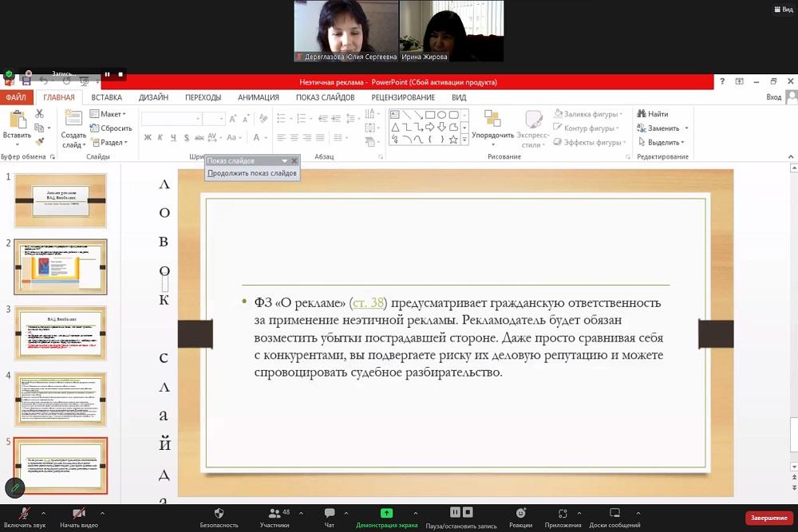
Task: Switch to the ВСТАВКА ribbon tab
Action: click(x=106, y=97)
